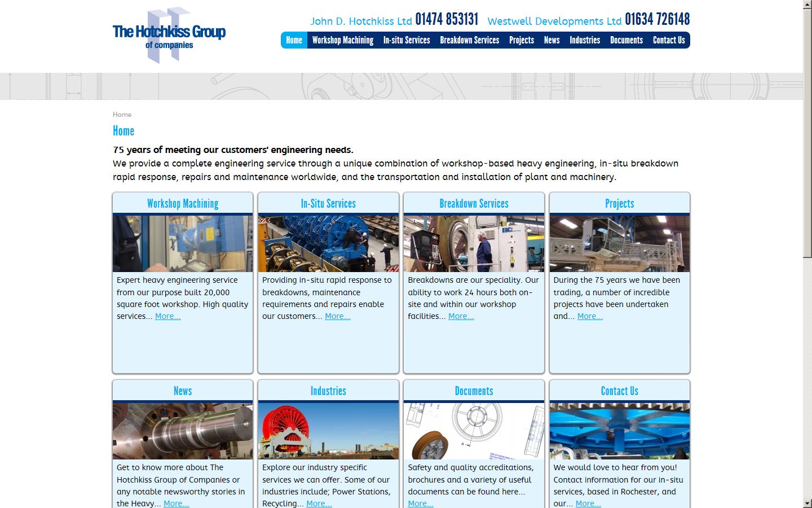Click the scrollbar down arrow
Viewport: 812px width, 508px height.
[807, 503]
